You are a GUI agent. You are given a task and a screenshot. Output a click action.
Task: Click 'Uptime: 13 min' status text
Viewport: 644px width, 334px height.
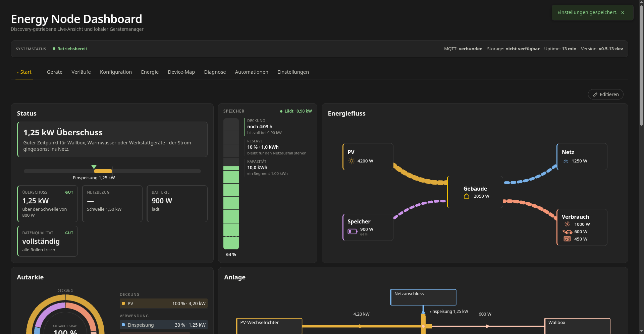pos(560,49)
